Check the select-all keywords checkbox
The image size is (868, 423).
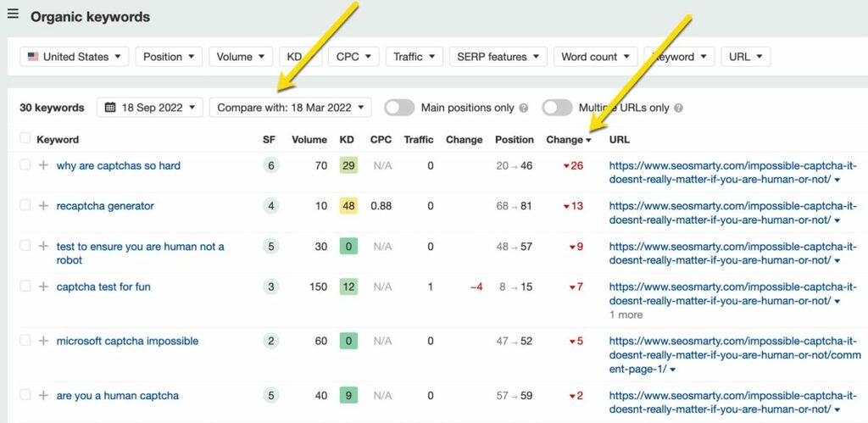click(25, 139)
